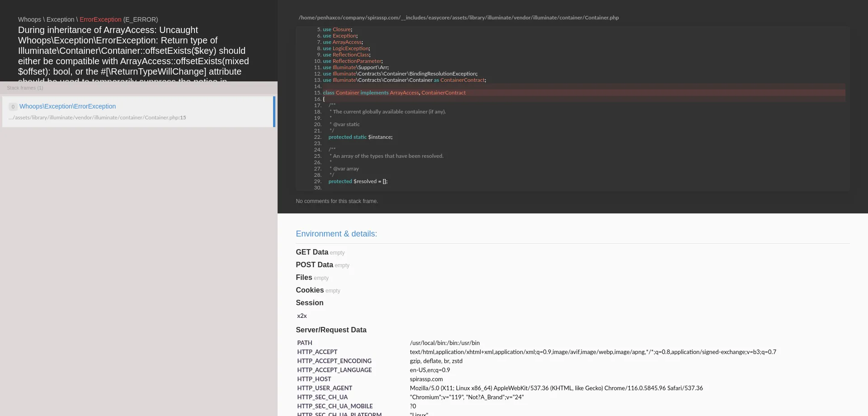The width and height of the screenshot is (868, 416).
Task: Click the HTTP_USER_AGENT row key
Action: pos(325,388)
